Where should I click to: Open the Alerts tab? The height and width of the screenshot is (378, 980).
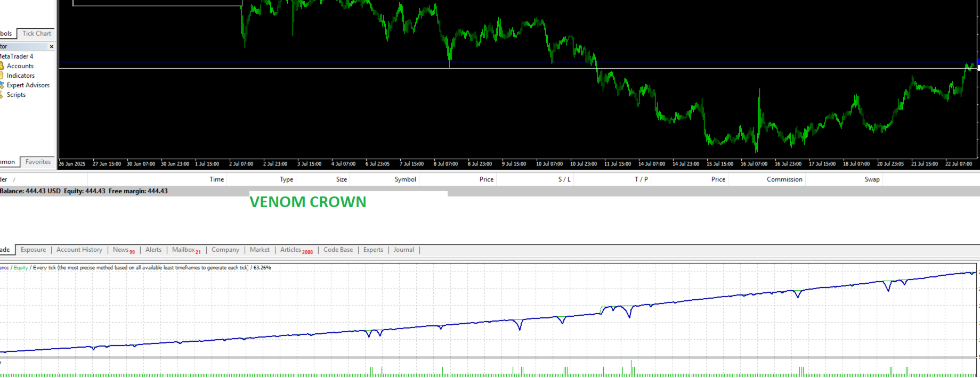click(x=153, y=250)
